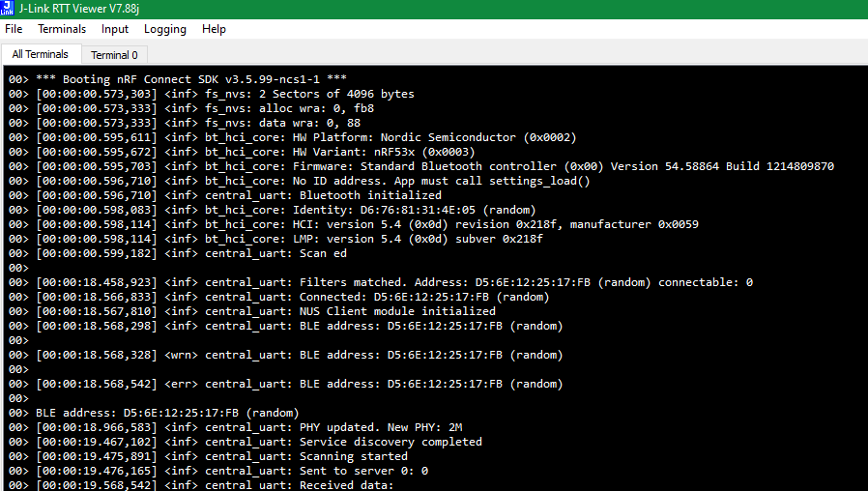Open the Logging menu
The image size is (868, 491).
(x=165, y=29)
